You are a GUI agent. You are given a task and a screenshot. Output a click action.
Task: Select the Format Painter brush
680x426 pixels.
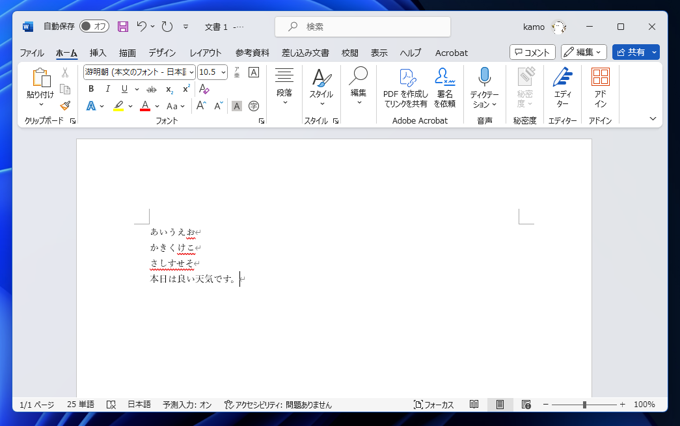(x=65, y=105)
